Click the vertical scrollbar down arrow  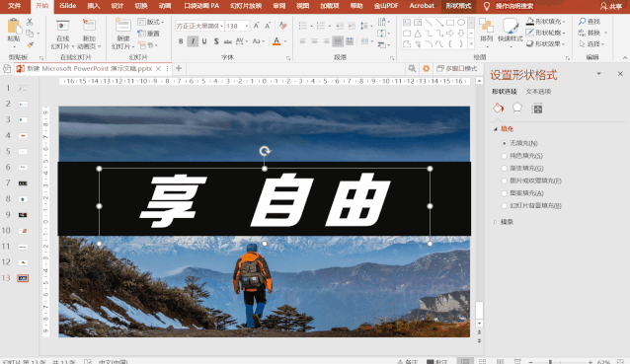coord(479,324)
